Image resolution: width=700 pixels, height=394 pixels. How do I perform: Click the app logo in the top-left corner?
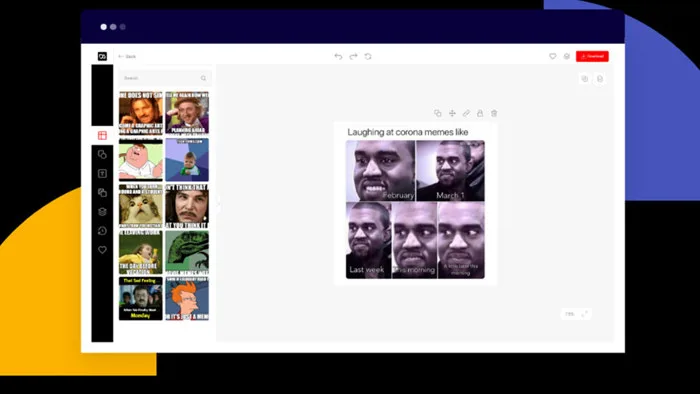pos(102,56)
